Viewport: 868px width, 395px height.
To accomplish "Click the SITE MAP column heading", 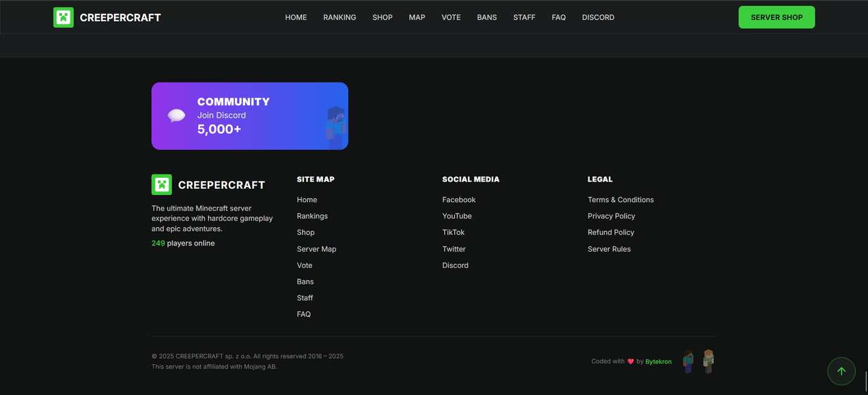I will (316, 179).
